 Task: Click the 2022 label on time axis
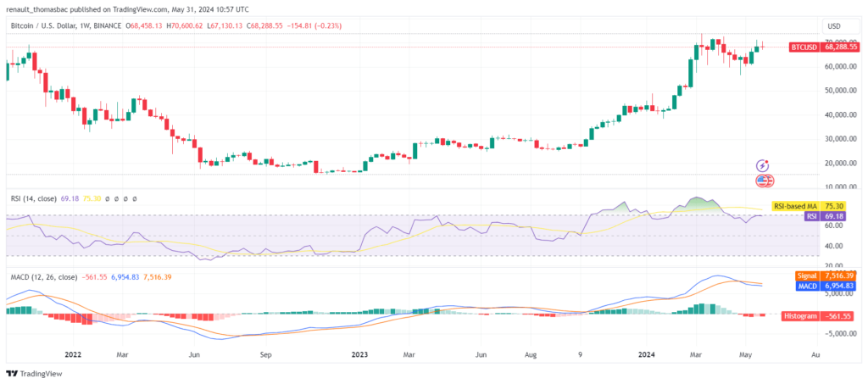(73, 353)
